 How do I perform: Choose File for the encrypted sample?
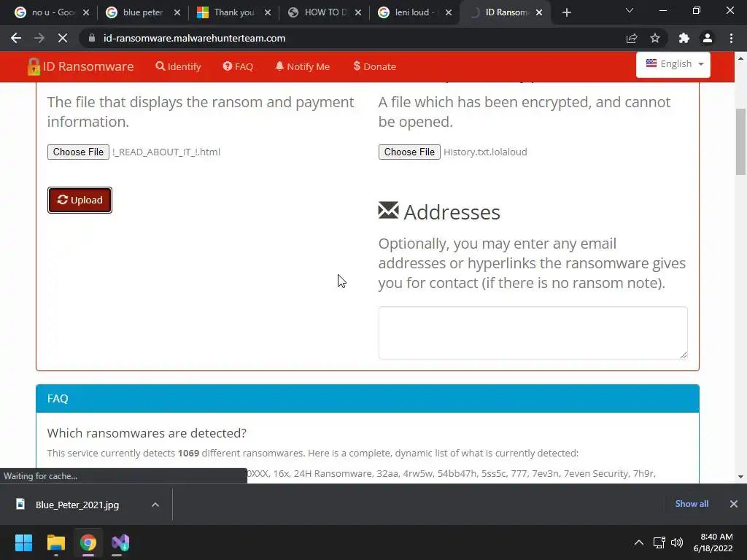point(409,152)
